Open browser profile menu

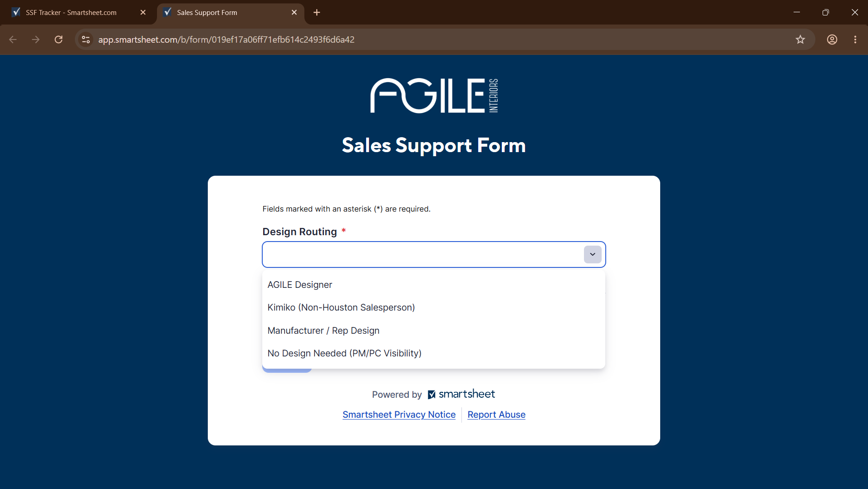(832, 40)
